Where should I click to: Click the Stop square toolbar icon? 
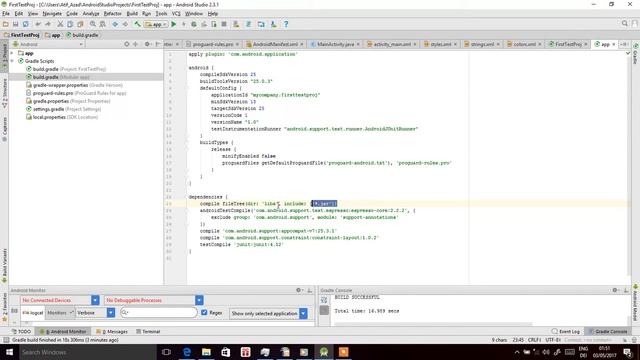[x=224, y=24]
